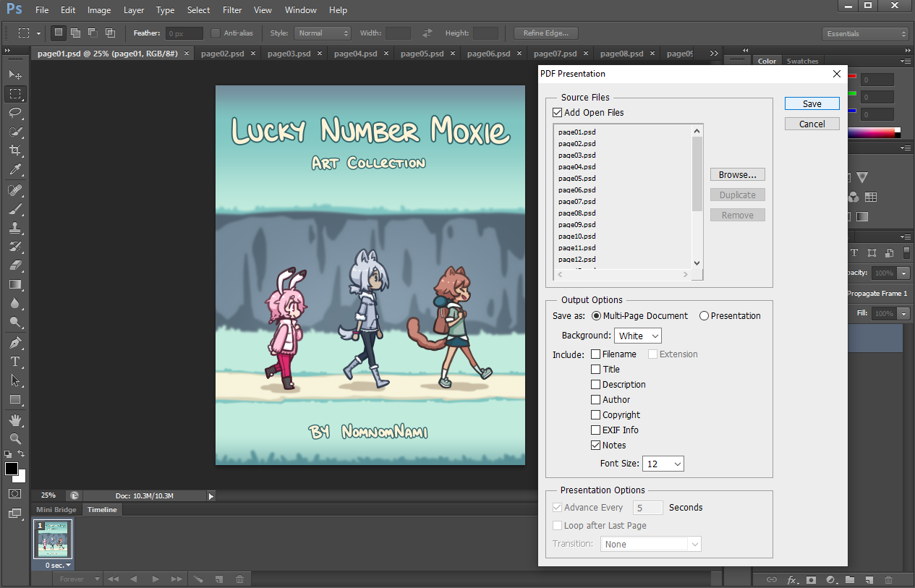Image resolution: width=915 pixels, height=588 pixels.
Task: Enable the Author include checkbox
Action: point(596,399)
